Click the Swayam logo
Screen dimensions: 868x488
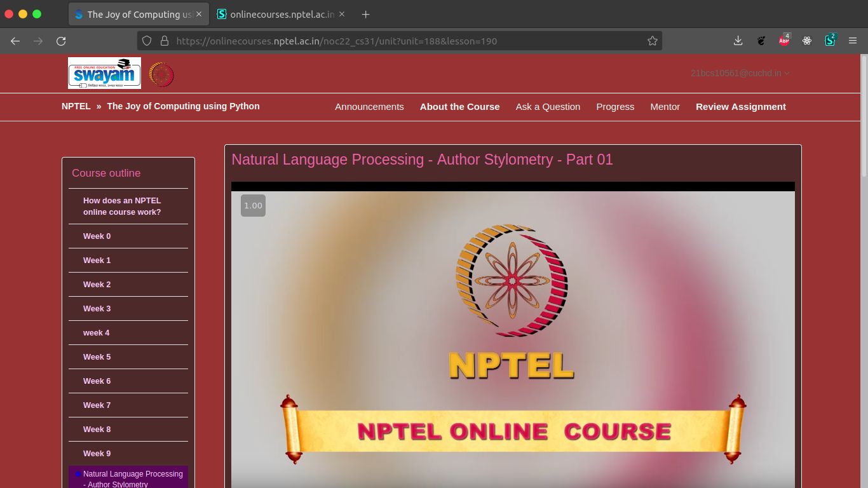click(x=104, y=73)
